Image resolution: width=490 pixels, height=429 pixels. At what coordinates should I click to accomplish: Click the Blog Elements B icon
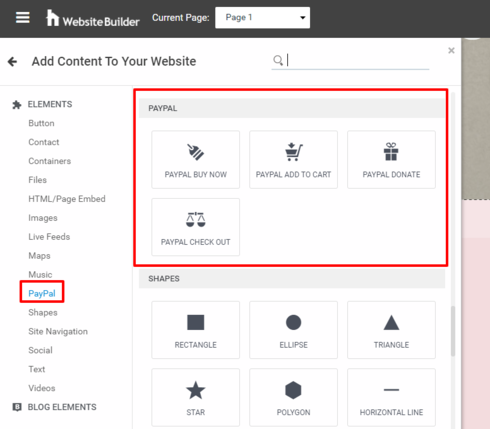tap(17, 407)
